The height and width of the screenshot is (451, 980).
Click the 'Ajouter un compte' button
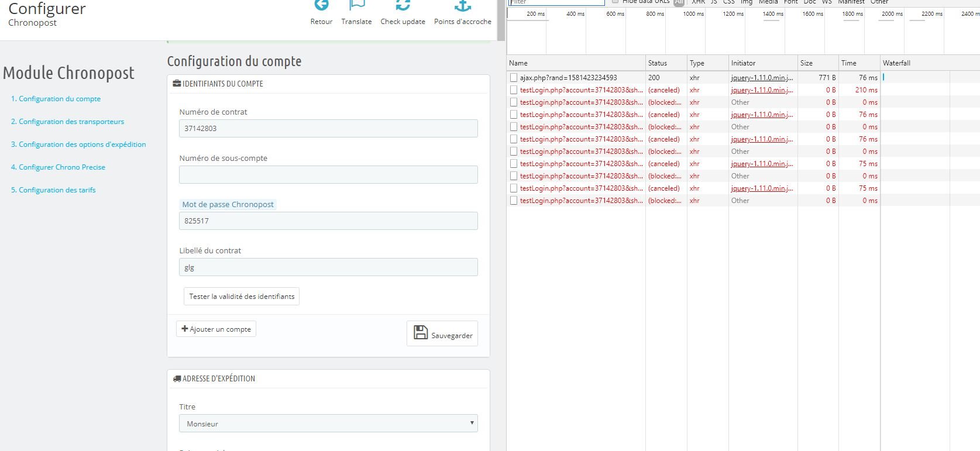pos(216,329)
